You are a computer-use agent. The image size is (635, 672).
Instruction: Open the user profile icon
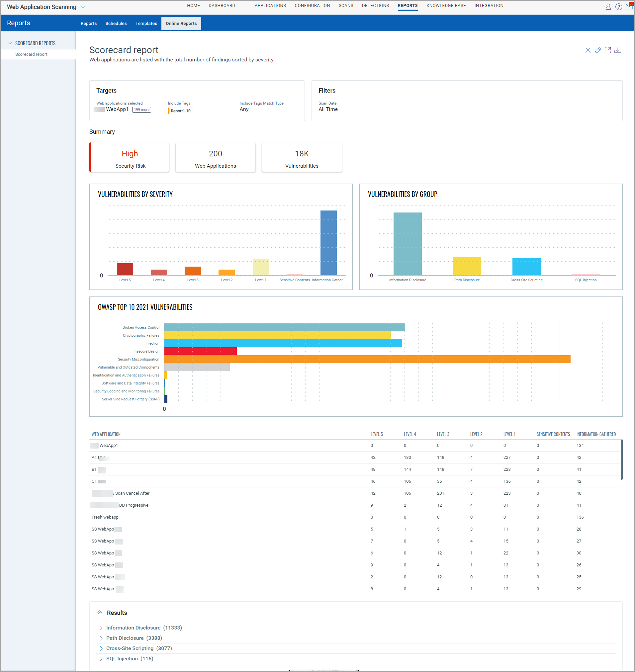tap(608, 7)
